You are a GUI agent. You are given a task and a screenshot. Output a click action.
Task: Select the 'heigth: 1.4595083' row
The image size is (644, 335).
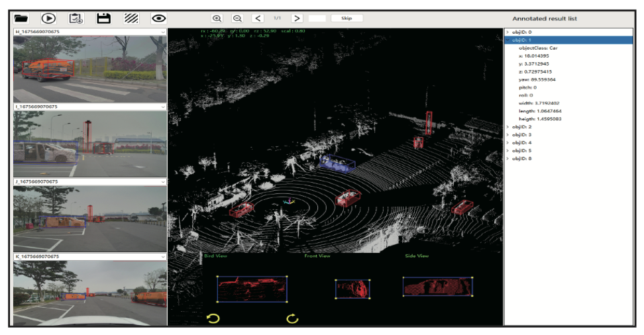pyautogui.click(x=540, y=119)
